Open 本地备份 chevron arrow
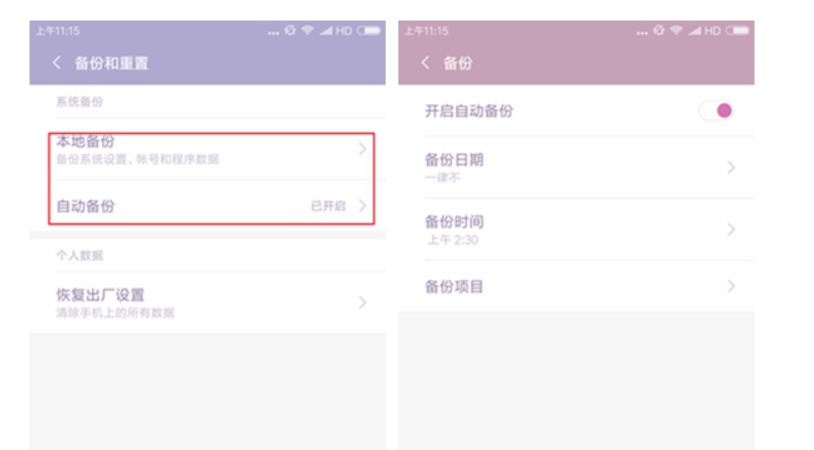This screenshot has height=450, width=814. tap(362, 149)
